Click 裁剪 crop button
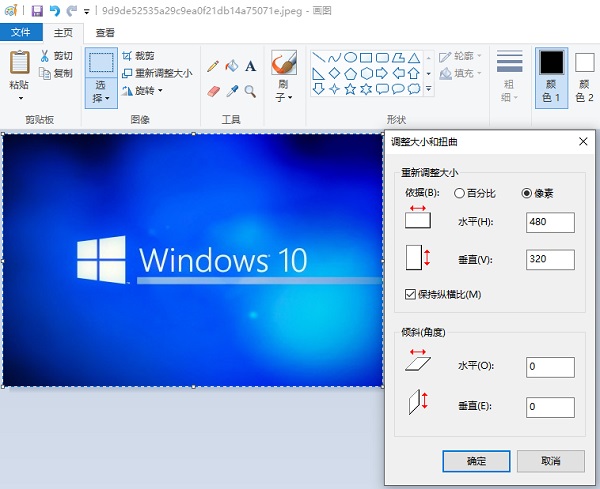600x489 pixels. (x=138, y=56)
